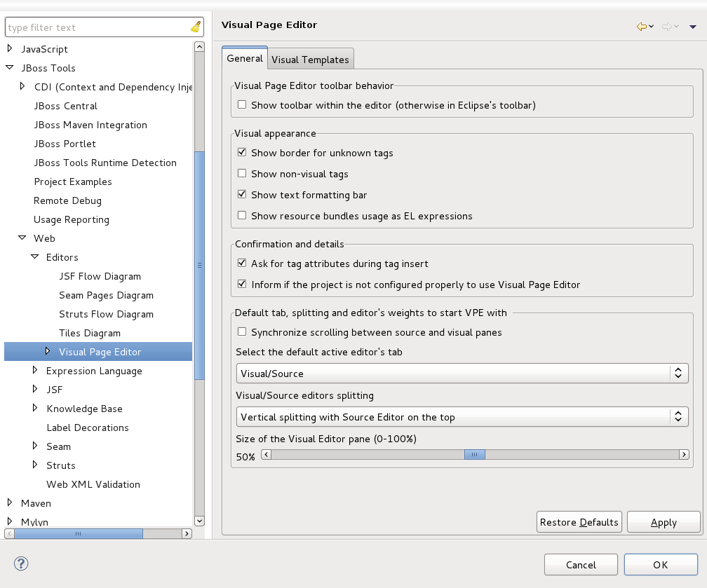Open the help question mark icon
The width and height of the screenshot is (707, 588).
pos(21,563)
